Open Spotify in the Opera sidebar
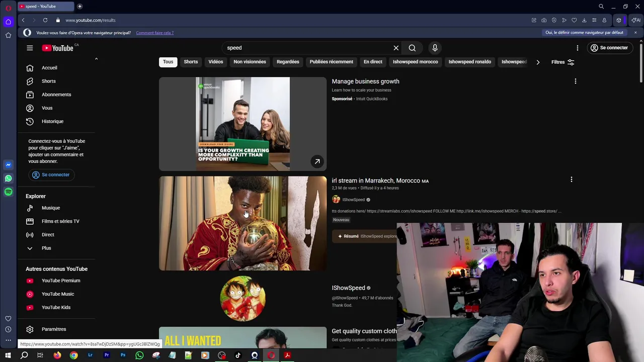The height and width of the screenshot is (362, 644). coord(8,192)
